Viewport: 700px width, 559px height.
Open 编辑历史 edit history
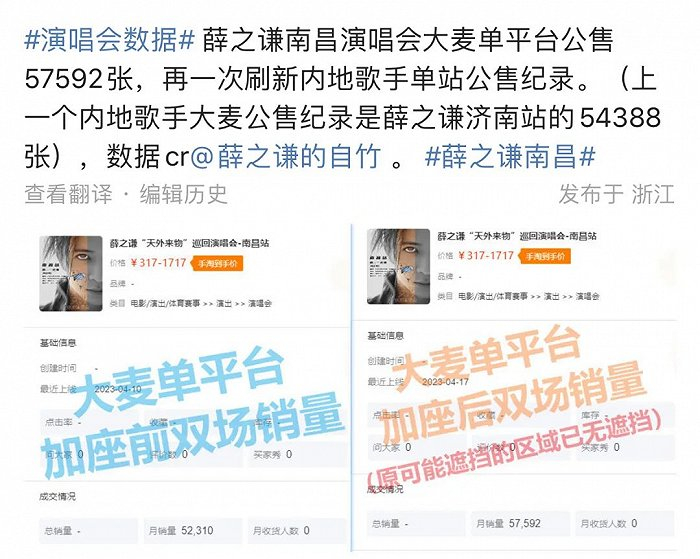click(184, 194)
